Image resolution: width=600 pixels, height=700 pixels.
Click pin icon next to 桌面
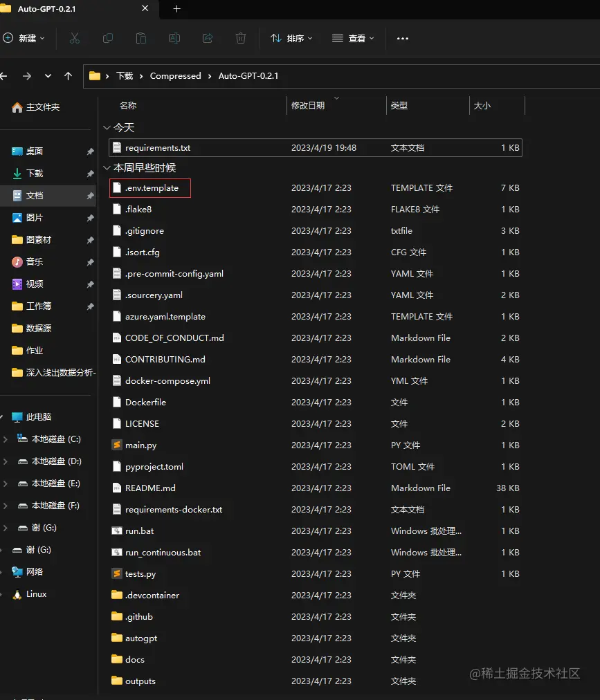click(x=90, y=151)
